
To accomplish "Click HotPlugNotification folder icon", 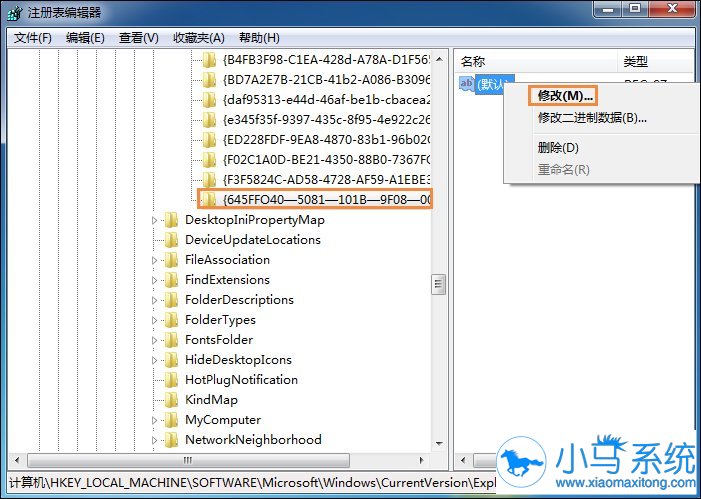I will (x=171, y=380).
